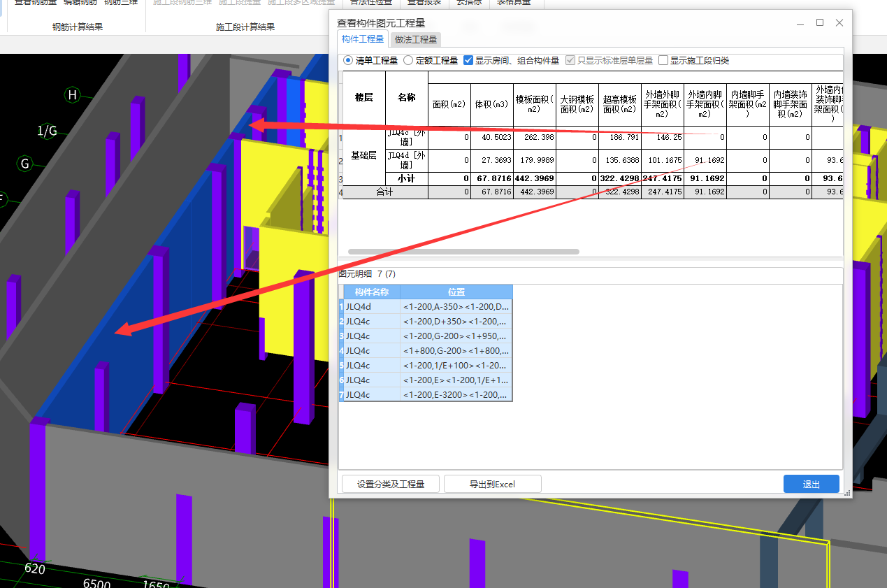Image resolution: width=887 pixels, height=588 pixels.
Task: Click the 位置 column header
Action: [456, 292]
